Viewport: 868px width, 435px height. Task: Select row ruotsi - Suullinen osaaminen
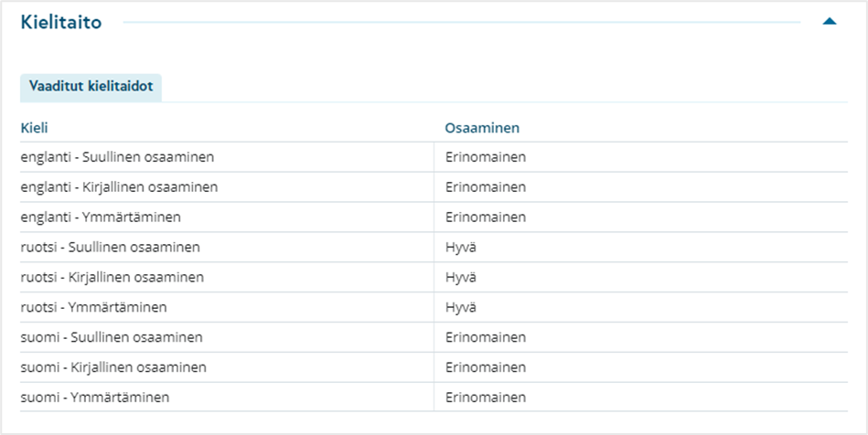point(434,247)
